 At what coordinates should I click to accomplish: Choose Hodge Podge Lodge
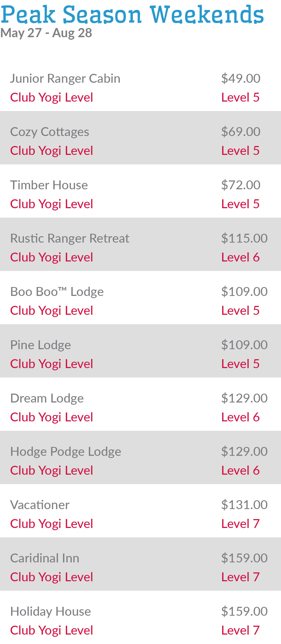click(66, 452)
